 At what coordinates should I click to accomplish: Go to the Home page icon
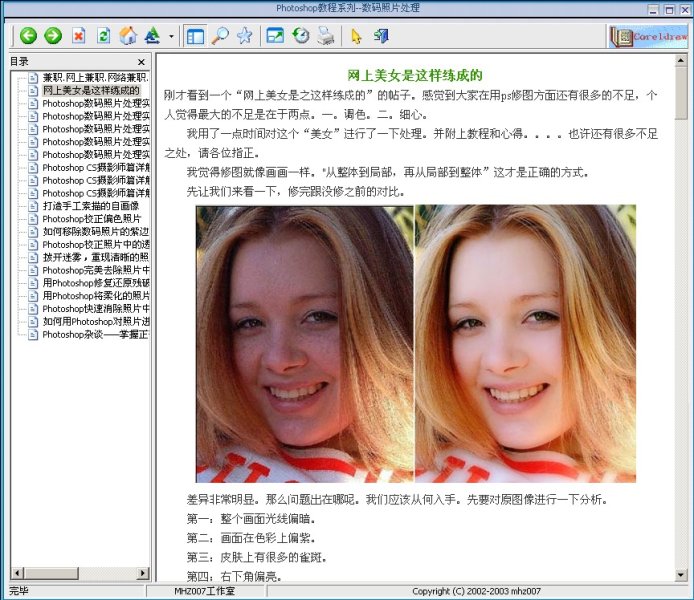[128, 36]
